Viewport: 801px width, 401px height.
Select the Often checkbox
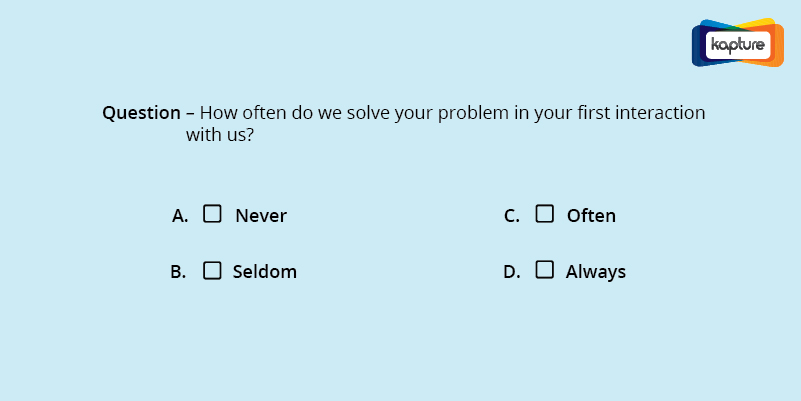pyautogui.click(x=545, y=214)
